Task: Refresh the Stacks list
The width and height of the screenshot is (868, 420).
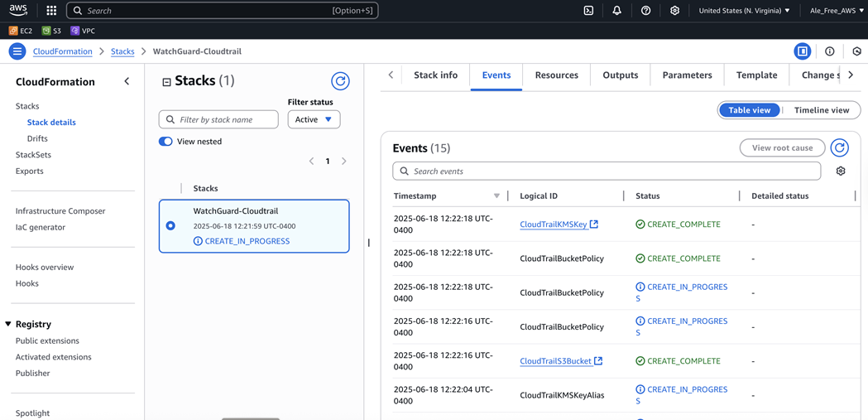Action: [x=340, y=81]
